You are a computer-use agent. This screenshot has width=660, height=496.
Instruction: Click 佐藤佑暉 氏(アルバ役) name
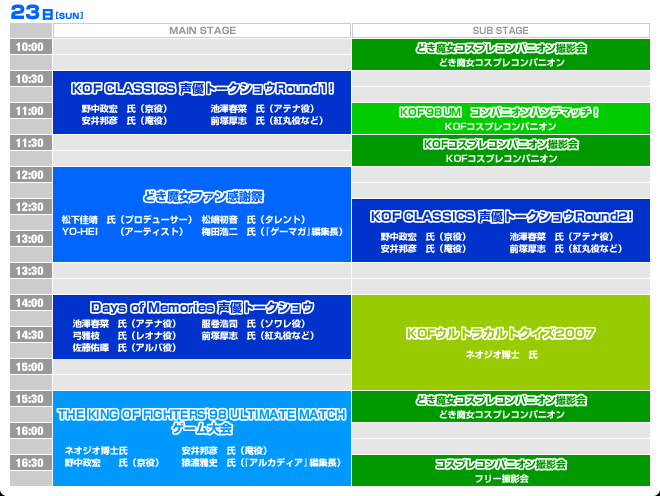click(124, 348)
